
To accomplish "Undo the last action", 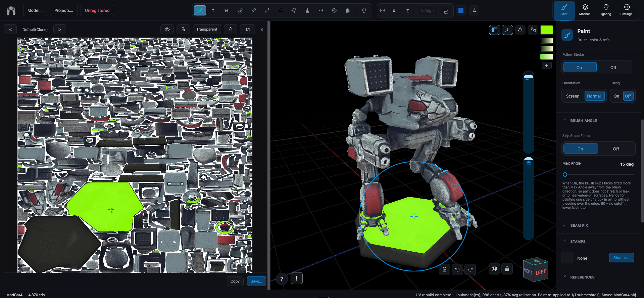I will pos(457,269).
